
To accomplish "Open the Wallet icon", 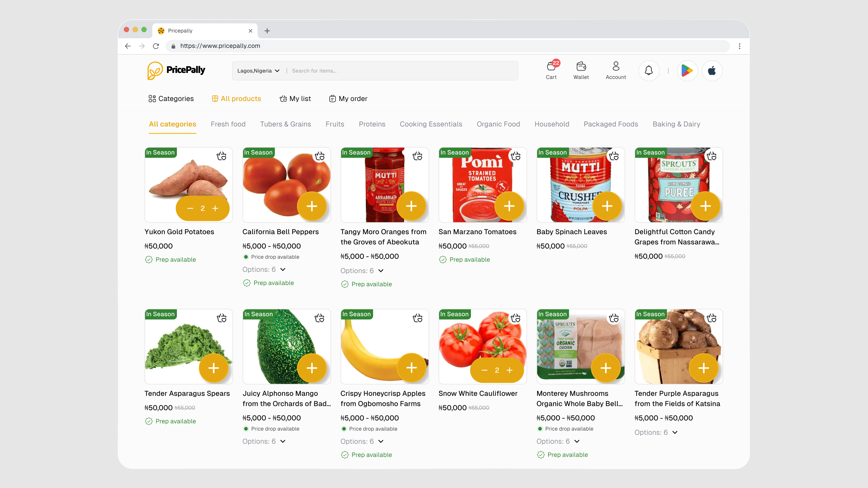I will (x=581, y=70).
